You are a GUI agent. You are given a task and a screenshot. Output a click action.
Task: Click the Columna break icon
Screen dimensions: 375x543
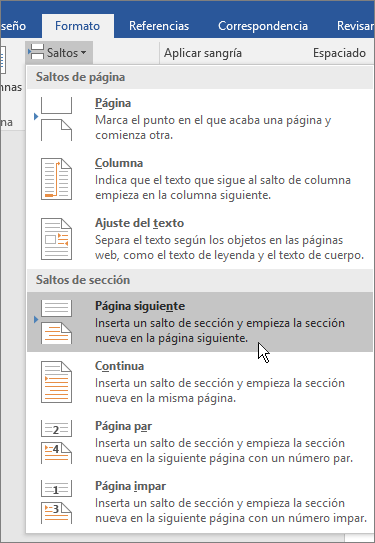click(56, 179)
